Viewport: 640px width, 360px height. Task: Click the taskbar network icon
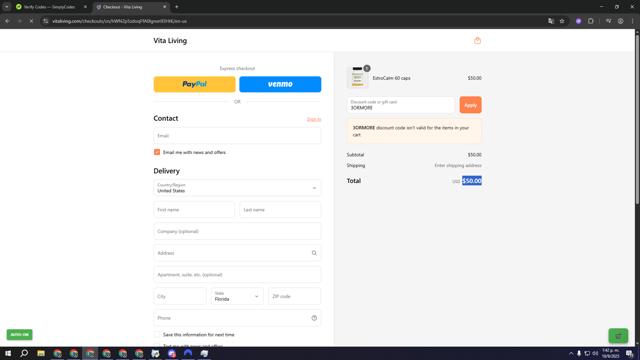(x=587, y=353)
